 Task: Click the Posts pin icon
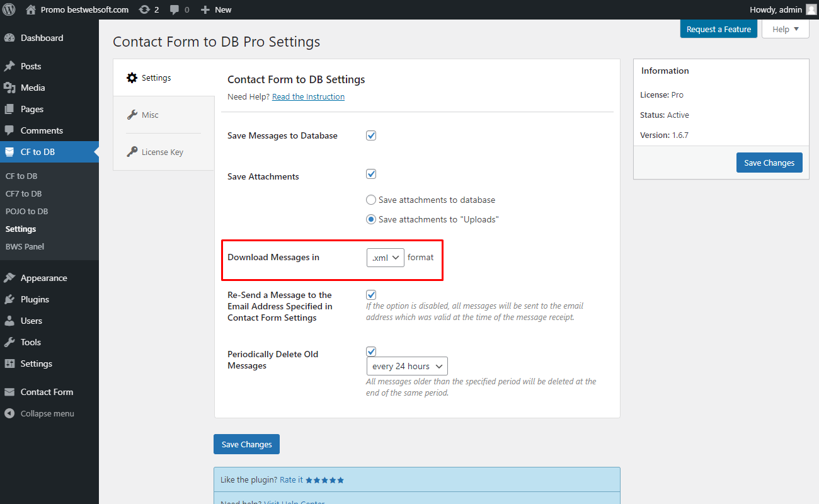(9, 66)
